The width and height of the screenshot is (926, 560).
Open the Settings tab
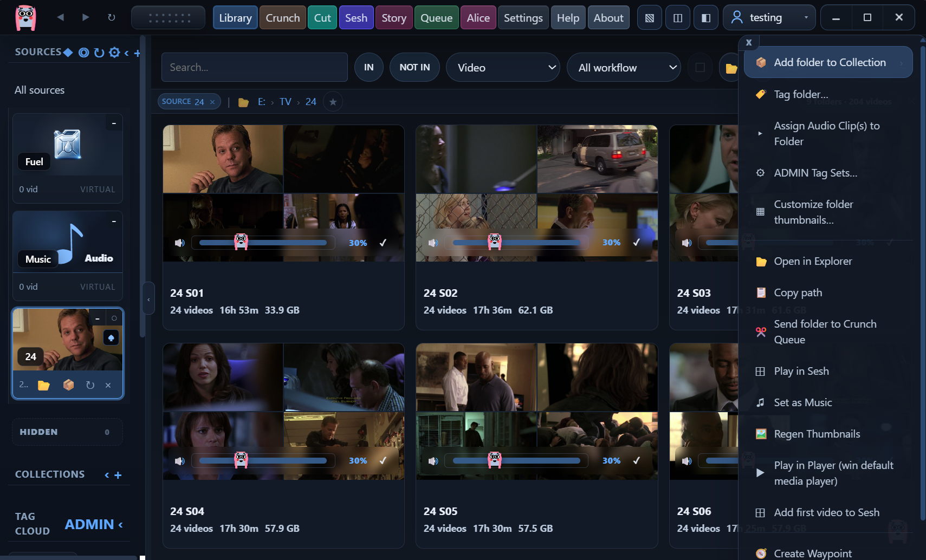pos(523,18)
